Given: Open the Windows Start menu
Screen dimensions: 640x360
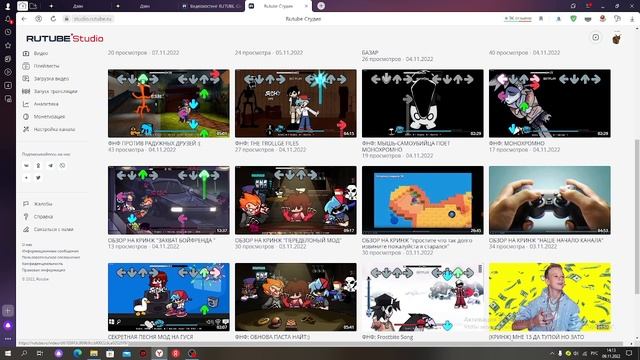Looking at the screenshot, I should (x=7, y=353).
